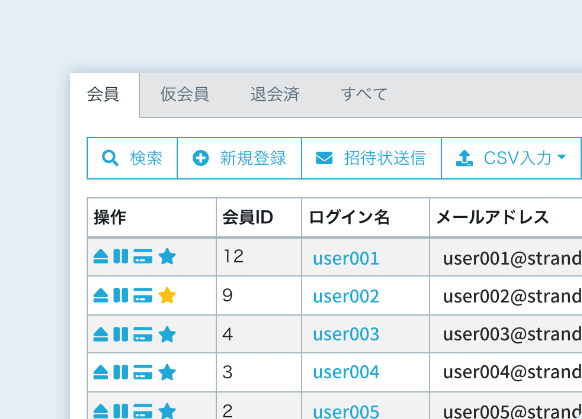
Task: Click the card icon for user001
Action: (143, 256)
